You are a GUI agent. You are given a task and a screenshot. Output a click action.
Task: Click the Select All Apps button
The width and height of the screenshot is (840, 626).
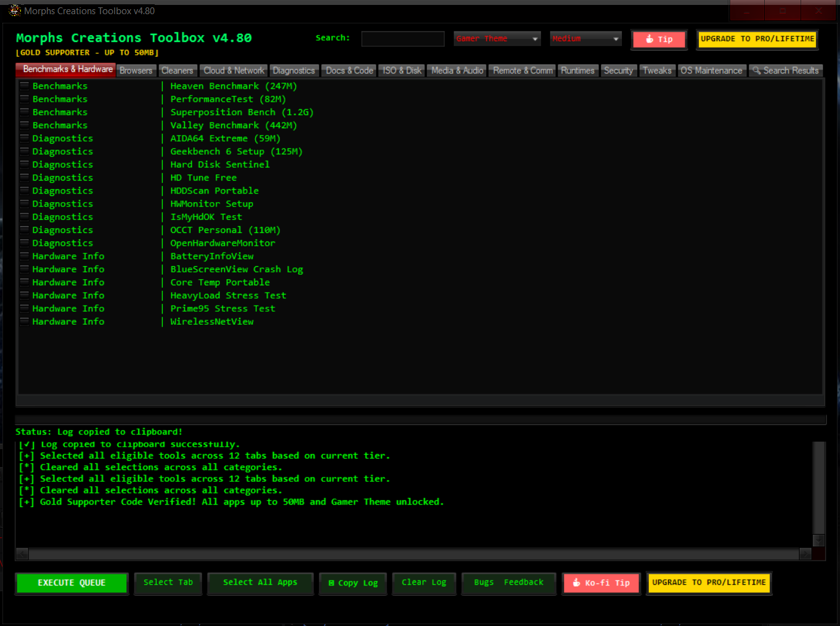(x=260, y=582)
